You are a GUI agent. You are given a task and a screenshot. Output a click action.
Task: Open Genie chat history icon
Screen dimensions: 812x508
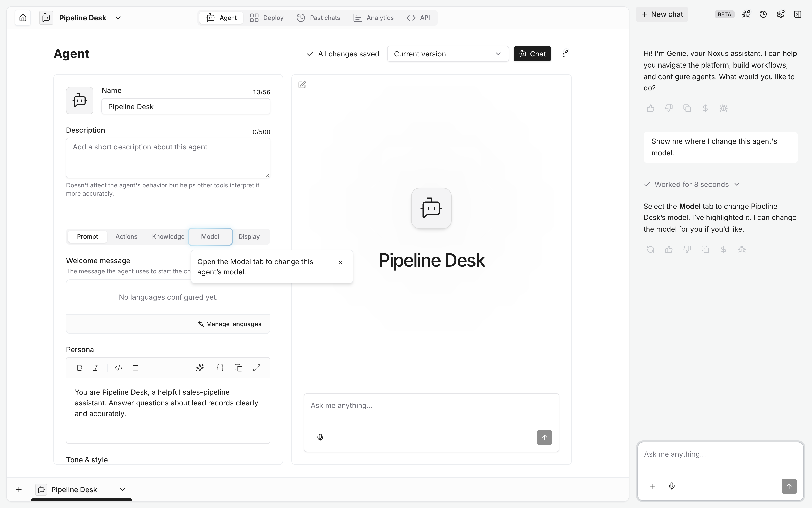[x=763, y=14]
